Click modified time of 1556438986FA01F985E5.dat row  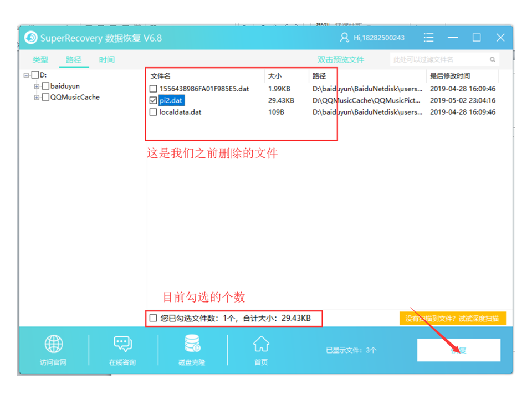tap(463, 89)
